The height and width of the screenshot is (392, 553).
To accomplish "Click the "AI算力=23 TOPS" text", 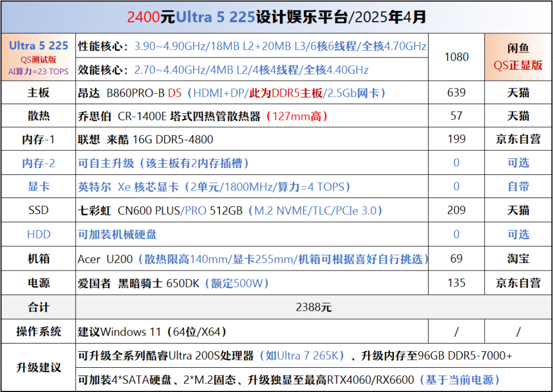I will tap(39, 71).
